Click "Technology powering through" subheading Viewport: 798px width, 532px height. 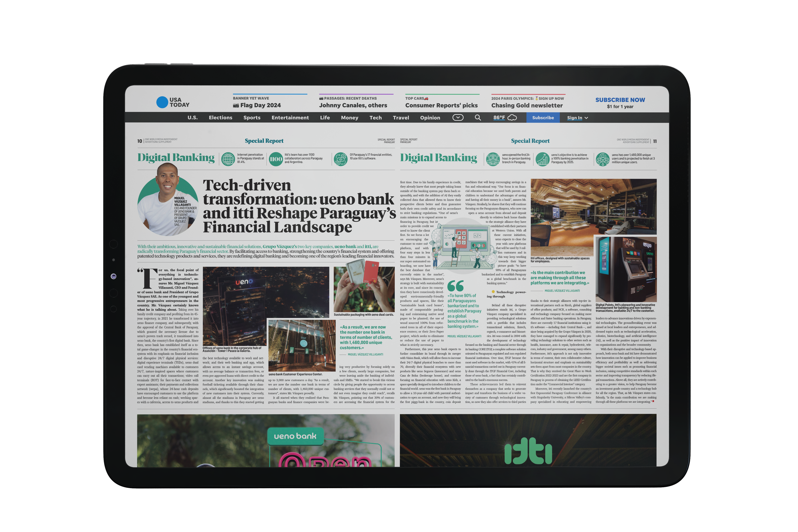[x=507, y=294]
